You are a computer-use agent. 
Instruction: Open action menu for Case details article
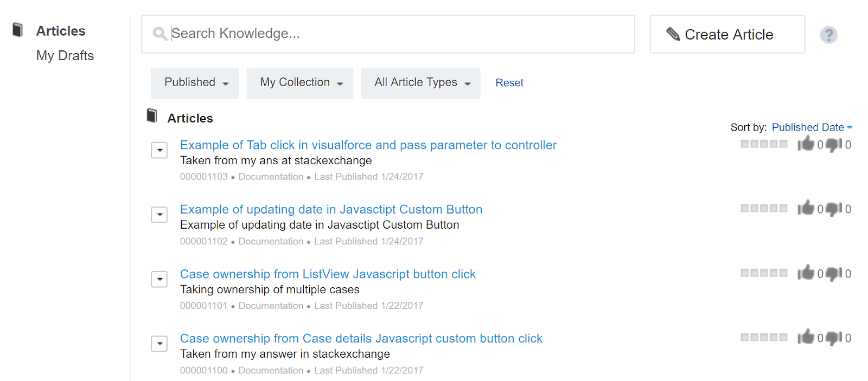click(x=159, y=344)
